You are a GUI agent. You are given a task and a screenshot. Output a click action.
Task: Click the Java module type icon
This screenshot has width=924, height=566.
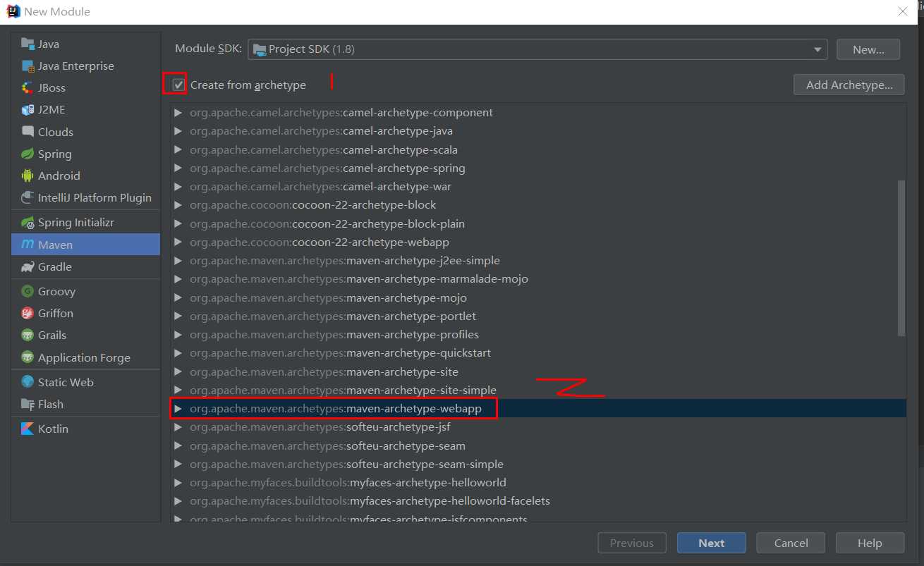pos(28,44)
